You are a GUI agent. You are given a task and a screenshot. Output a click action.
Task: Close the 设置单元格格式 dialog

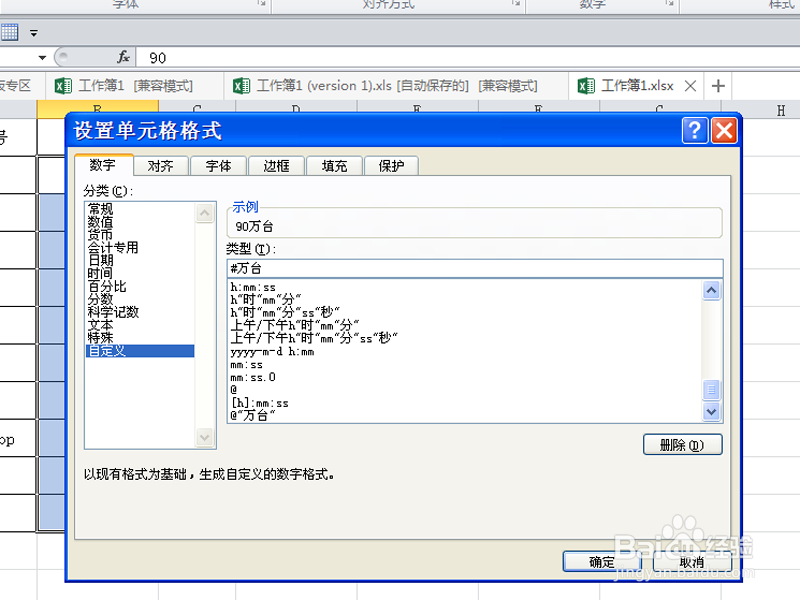[724, 131]
